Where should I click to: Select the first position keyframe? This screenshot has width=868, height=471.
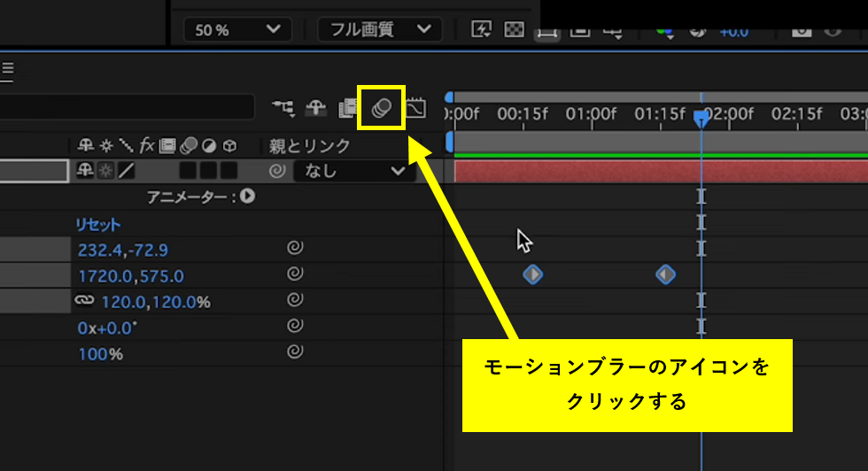click(x=532, y=274)
